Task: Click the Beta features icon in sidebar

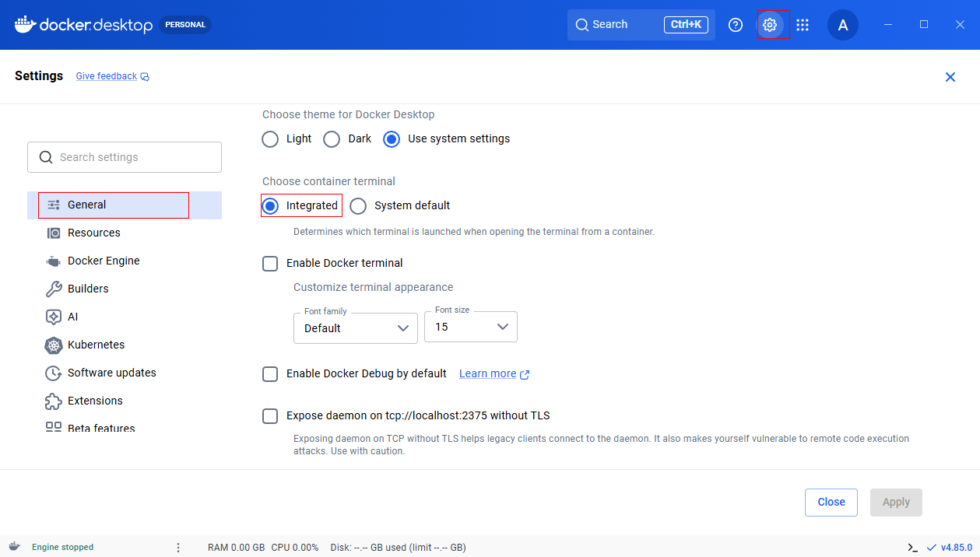Action: (x=54, y=427)
